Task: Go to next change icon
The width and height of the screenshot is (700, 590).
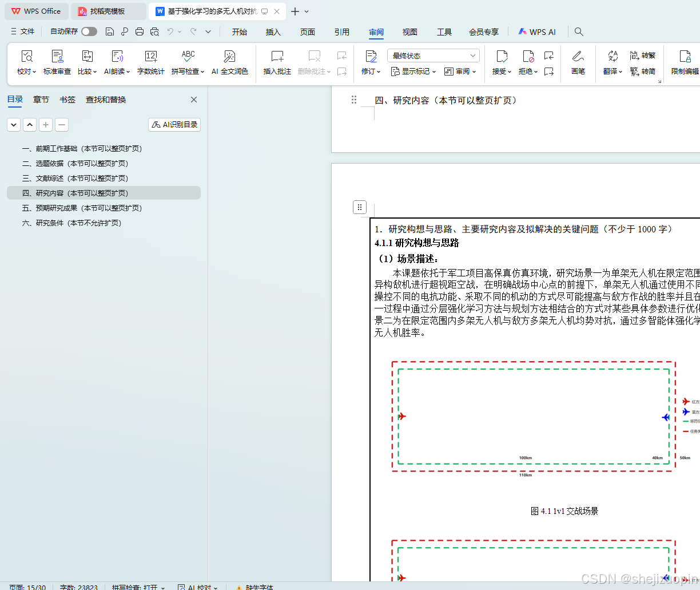Action: pyautogui.click(x=549, y=72)
